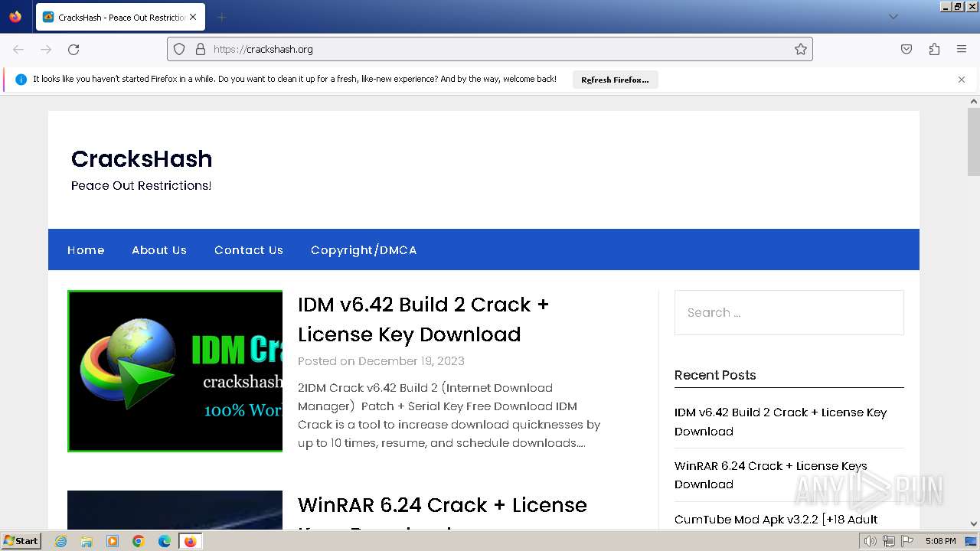Image resolution: width=980 pixels, height=551 pixels.
Task: Open the network tray icon
Action: 889,541
